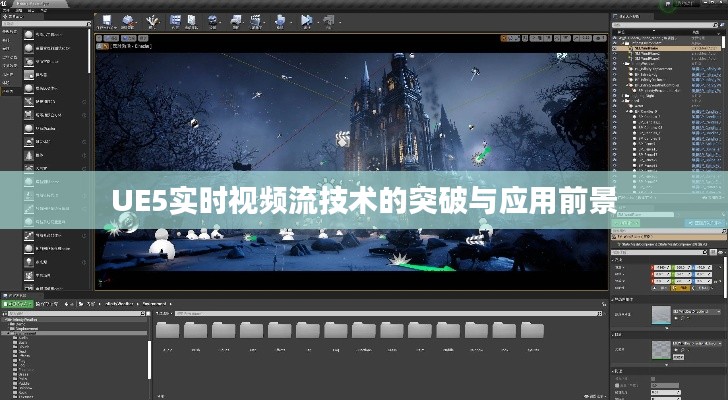Screen dimensions: 728x400
Task: Click the Build toolbar icon
Action: (278, 19)
